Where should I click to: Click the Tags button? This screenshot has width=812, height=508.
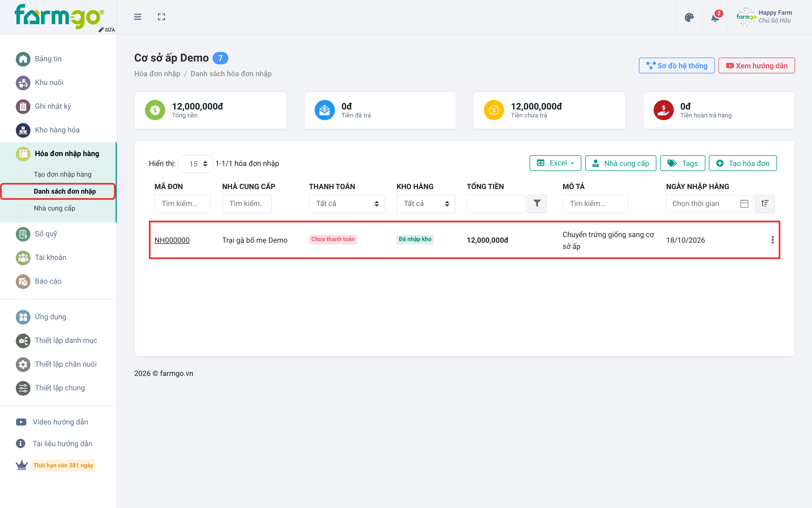click(x=683, y=163)
